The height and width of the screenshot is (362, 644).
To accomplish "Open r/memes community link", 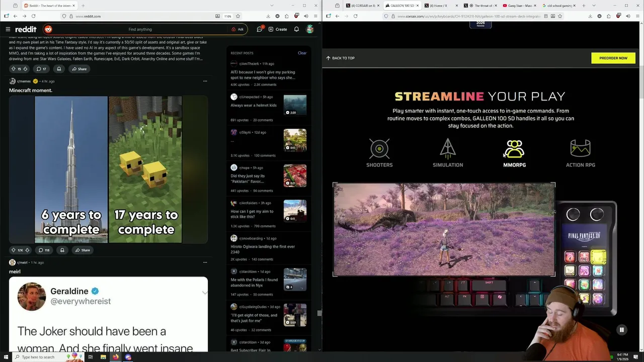I will click(x=24, y=81).
